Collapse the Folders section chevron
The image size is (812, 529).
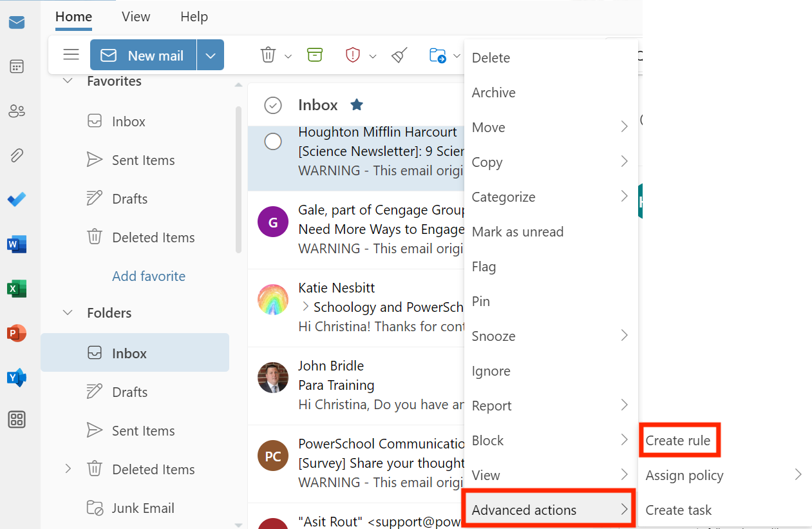pyautogui.click(x=68, y=313)
